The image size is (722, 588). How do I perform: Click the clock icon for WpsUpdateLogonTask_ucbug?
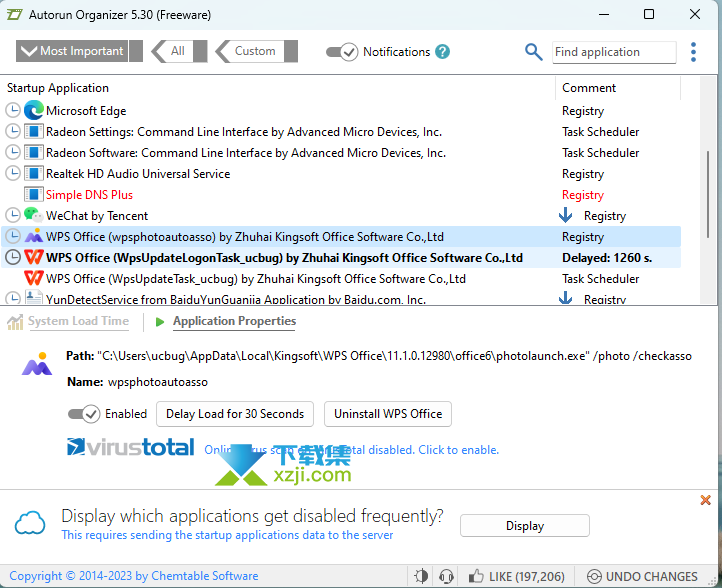13,257
